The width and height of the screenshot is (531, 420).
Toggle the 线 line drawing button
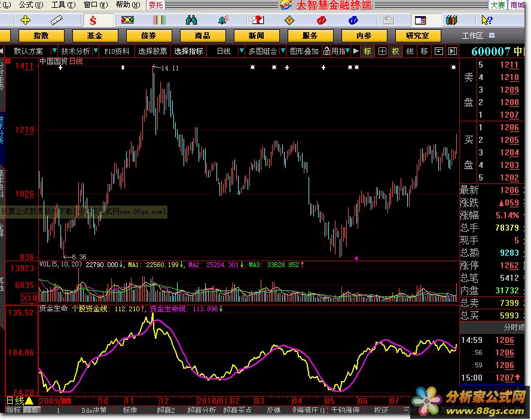410,51
